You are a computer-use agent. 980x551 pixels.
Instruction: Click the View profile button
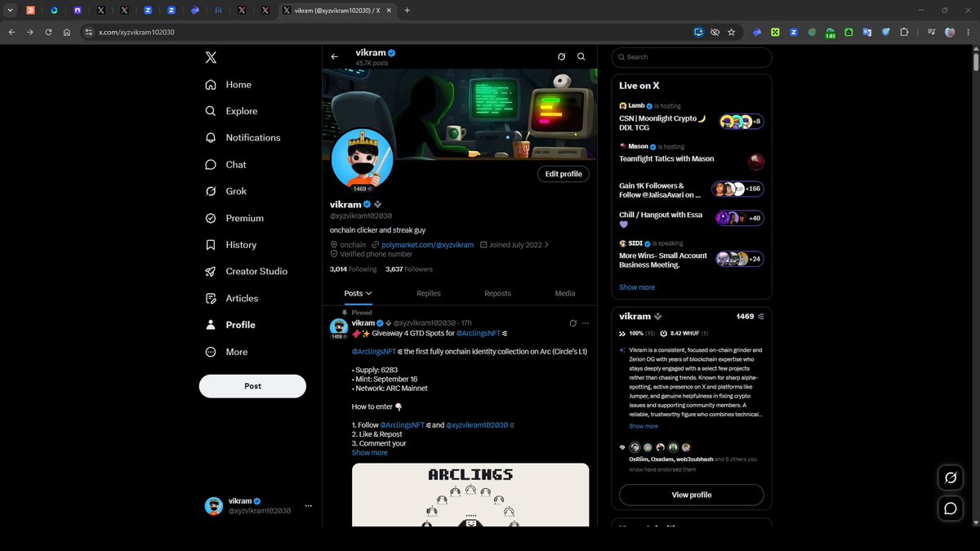tap(691, 495)
